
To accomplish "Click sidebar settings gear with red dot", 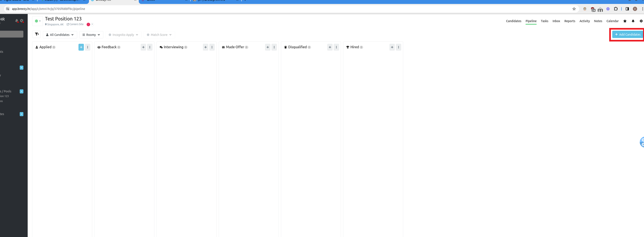I will click(22, 21).
